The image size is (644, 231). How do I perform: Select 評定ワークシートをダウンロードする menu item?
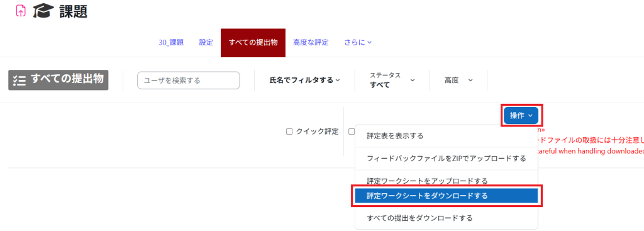click(x=447, y=196)
